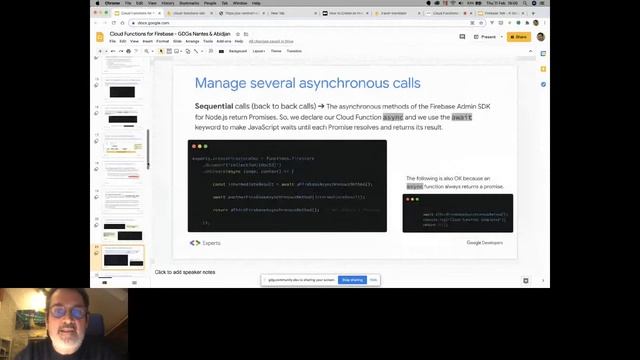This screenshot has height=360, width=640.
Task: Open the Keep notes side panel icon
Action: click(543, 69)
